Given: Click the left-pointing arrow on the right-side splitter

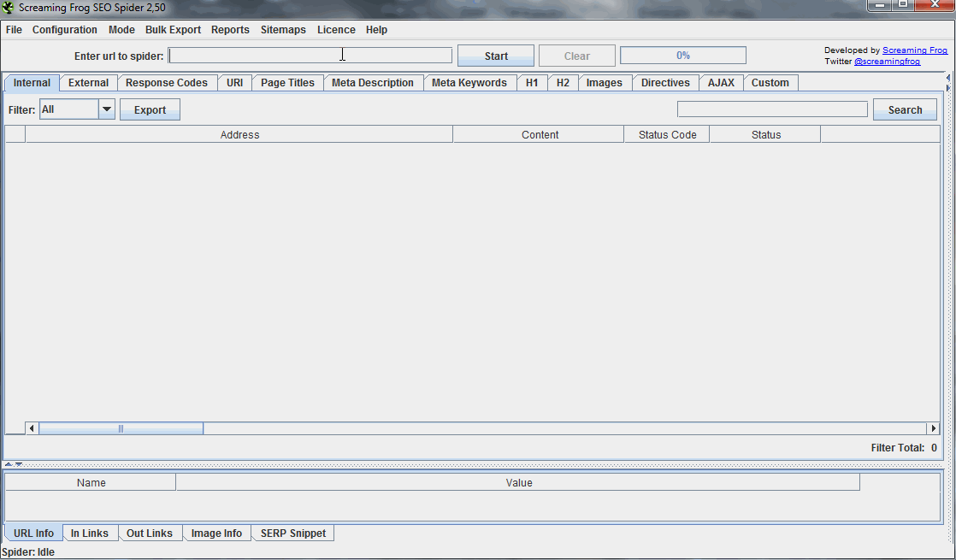Looking at the screenshot, I should click(x=948, y=78).
